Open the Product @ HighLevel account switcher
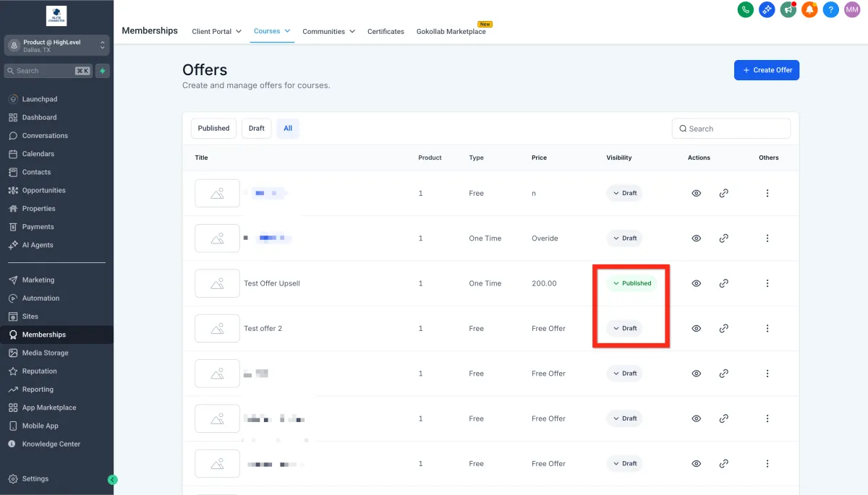This screenshot has width=868, height=495. (57, 46)
